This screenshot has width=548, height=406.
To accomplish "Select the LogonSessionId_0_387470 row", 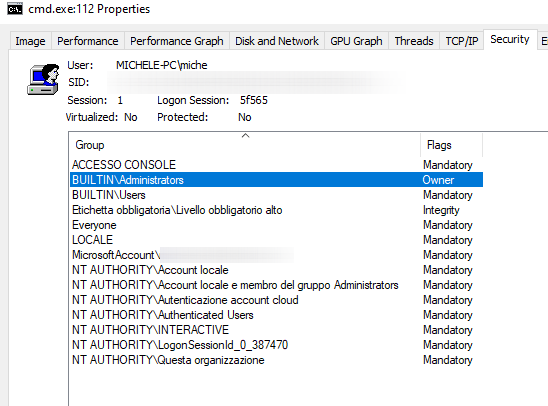I will point(276,345).
